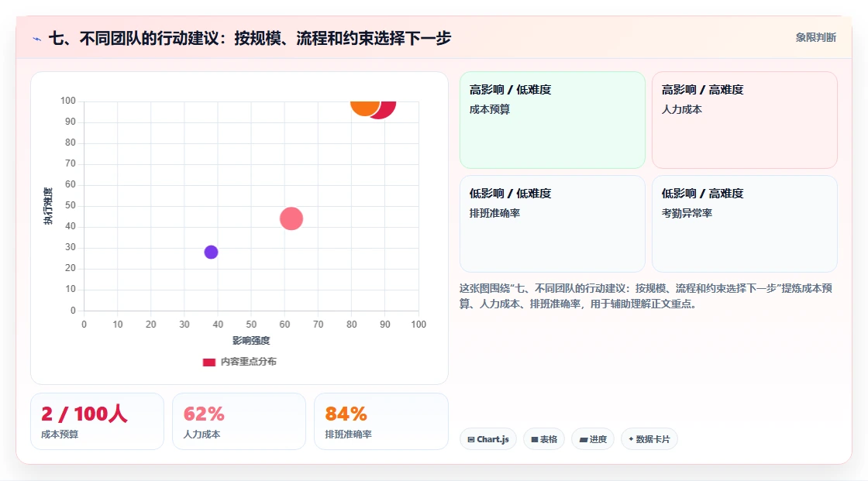Viewport: 868px width, 481px height.
Task: Select the 62% 人力成本 stat card
Action: pos(239,421)
